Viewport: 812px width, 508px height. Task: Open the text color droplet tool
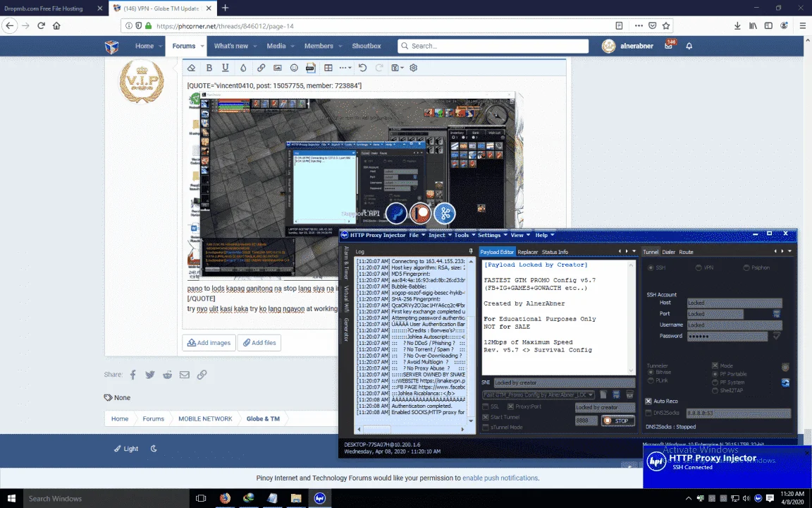tap(243, 68)
